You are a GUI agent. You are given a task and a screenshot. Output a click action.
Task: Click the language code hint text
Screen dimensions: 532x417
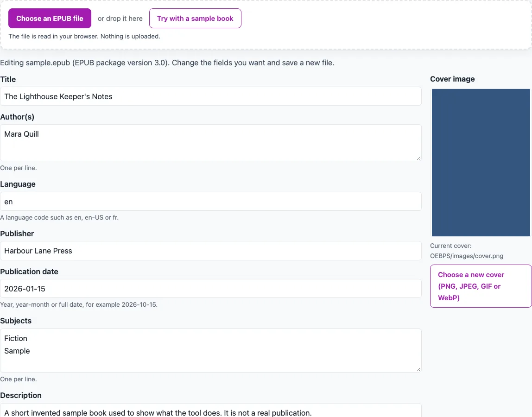click(x=59, y=217)
